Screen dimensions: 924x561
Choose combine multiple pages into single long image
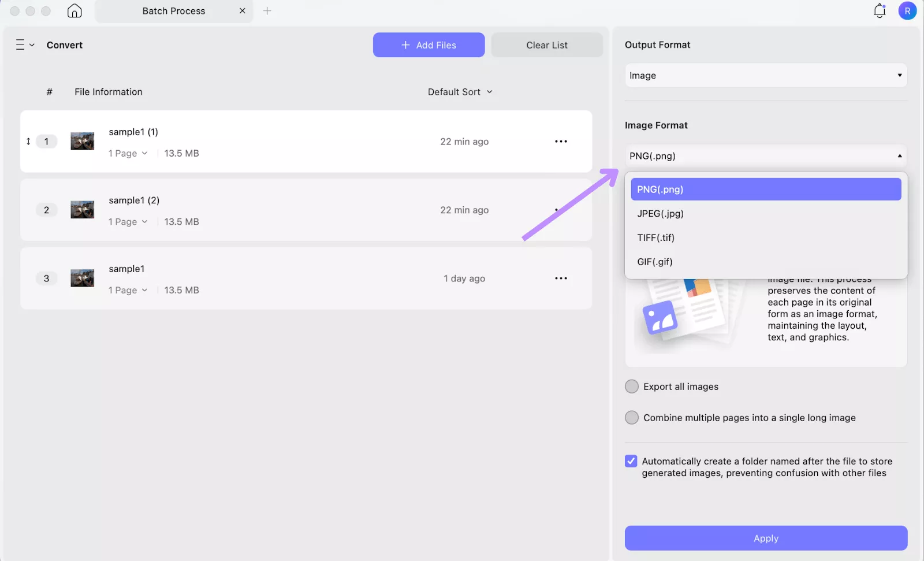click(631, 417)
